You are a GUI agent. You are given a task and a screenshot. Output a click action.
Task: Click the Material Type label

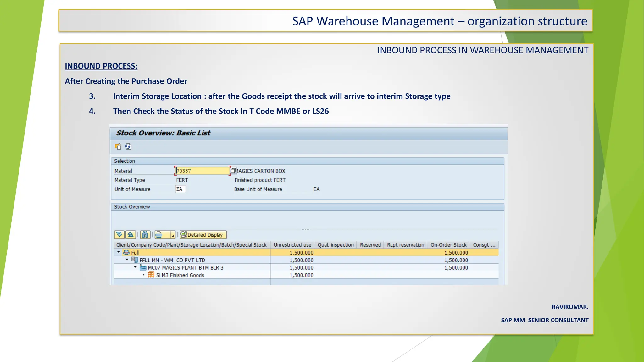(x=130, y=180)
